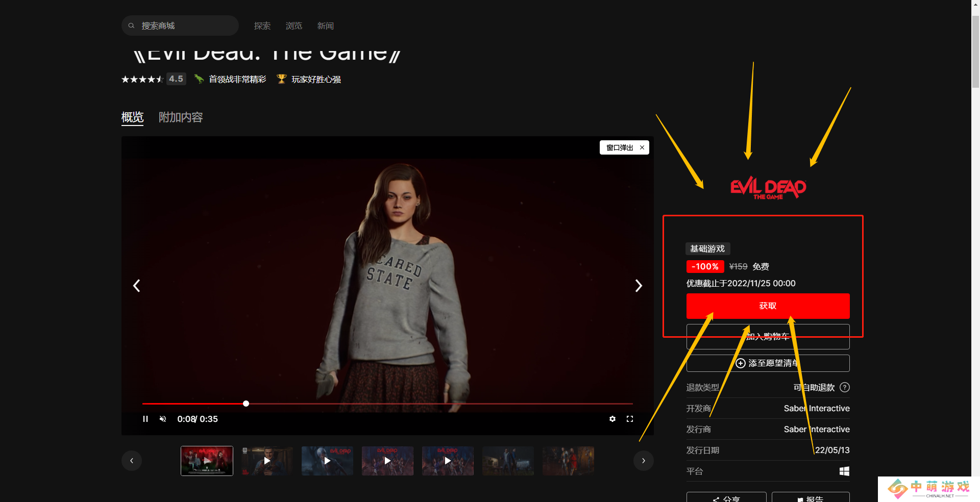
Task: Switch to the 概览 tab
Action: point(132,117)
